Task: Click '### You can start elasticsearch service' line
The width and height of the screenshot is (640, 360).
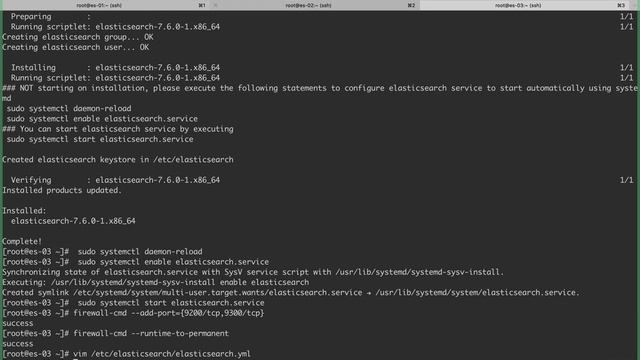Action: click(118, 129)
